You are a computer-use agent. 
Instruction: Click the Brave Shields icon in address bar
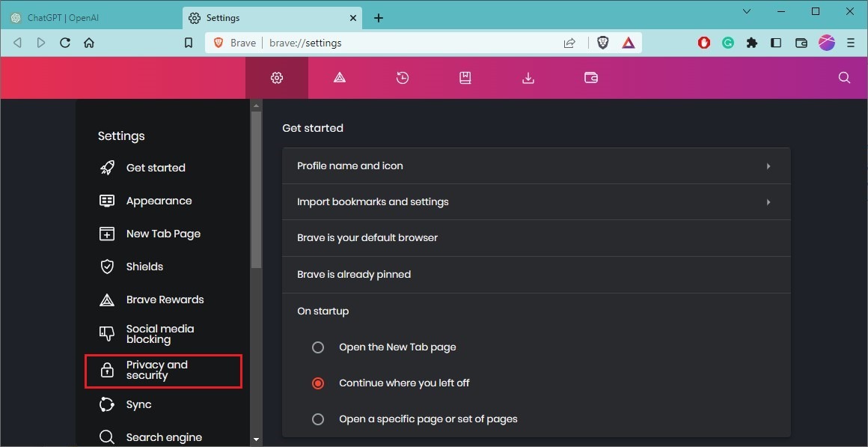(x=602, y=43)
